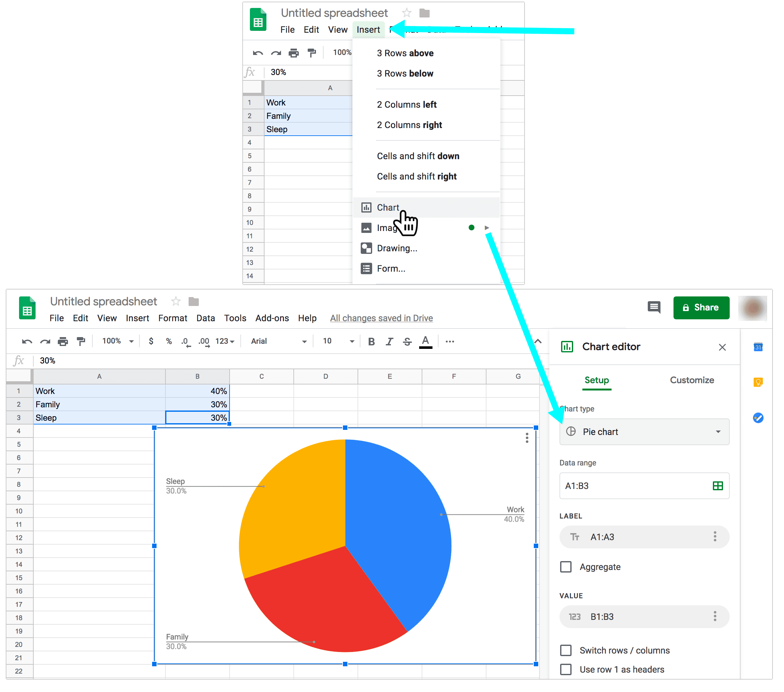The image size is (784, 692).
Task: Open the Pie chart type dropdown
Action: (x=644, y=432)
